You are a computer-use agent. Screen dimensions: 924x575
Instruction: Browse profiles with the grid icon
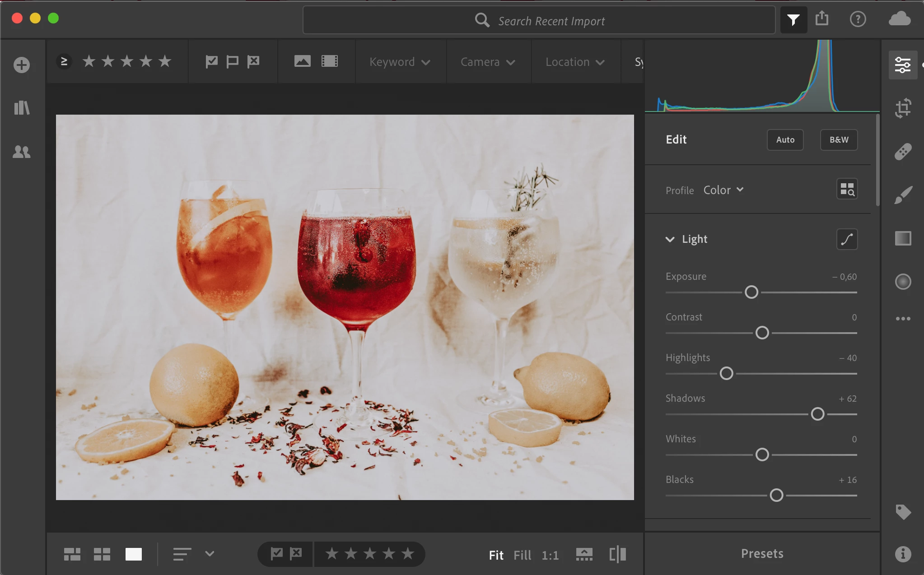click(847, 190)
